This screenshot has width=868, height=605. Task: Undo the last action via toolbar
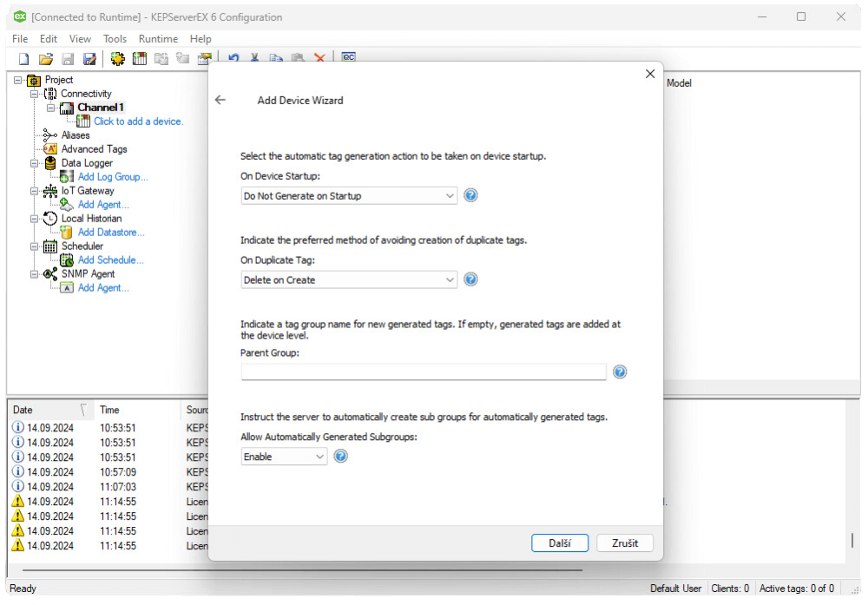pyautogui.click(x=233, y=58)
